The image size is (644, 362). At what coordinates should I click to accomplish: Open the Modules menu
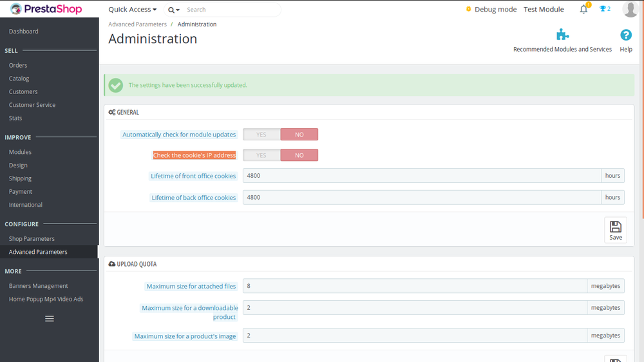coord(20,152)
